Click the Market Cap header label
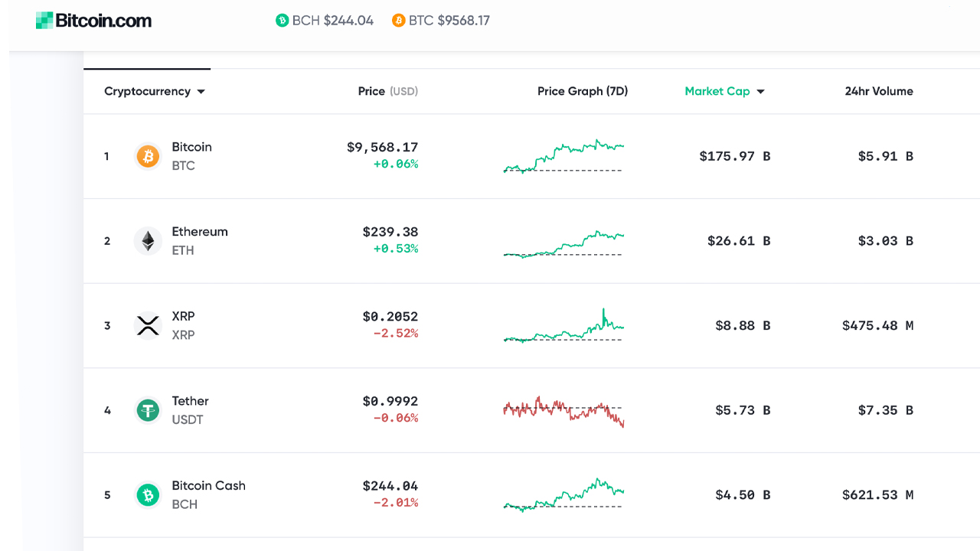The image size is (980, 551). (717, 91)
